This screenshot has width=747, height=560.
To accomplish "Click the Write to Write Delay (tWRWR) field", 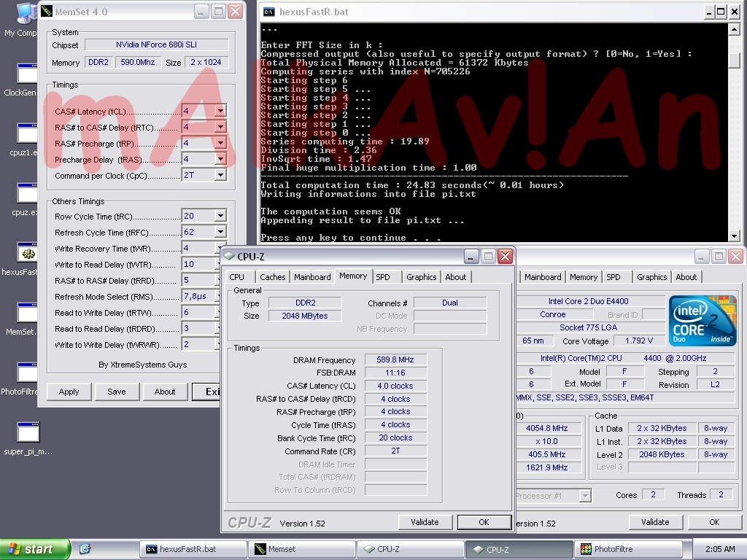I will pos(199,344).
